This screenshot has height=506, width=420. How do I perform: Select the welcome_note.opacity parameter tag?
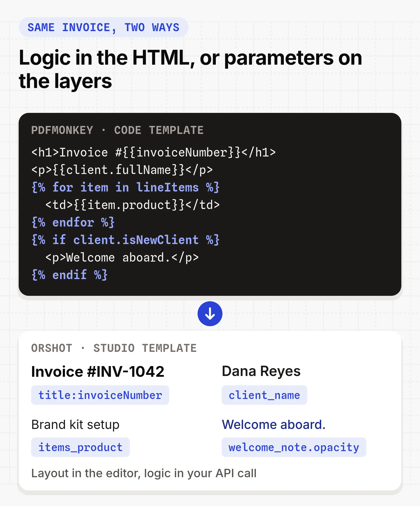[294, 447]
